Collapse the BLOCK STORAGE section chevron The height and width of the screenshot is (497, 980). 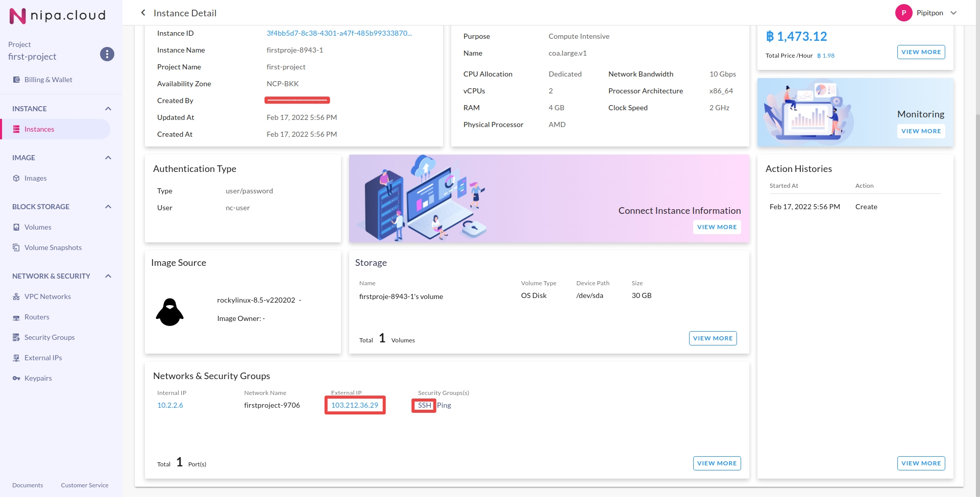pyautogui.click(x=108, y=207)
